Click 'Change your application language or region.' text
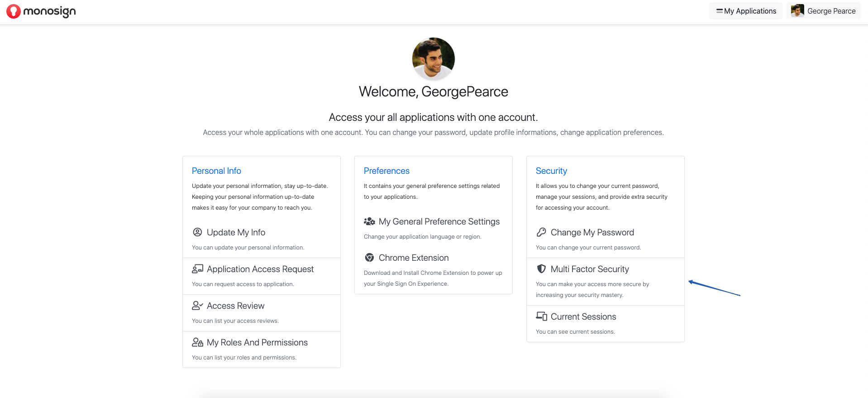868x398 pixels. [423, 237]
